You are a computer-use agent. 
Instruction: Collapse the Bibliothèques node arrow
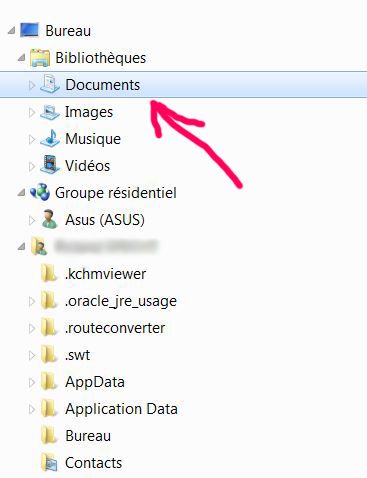click(22, 58)
